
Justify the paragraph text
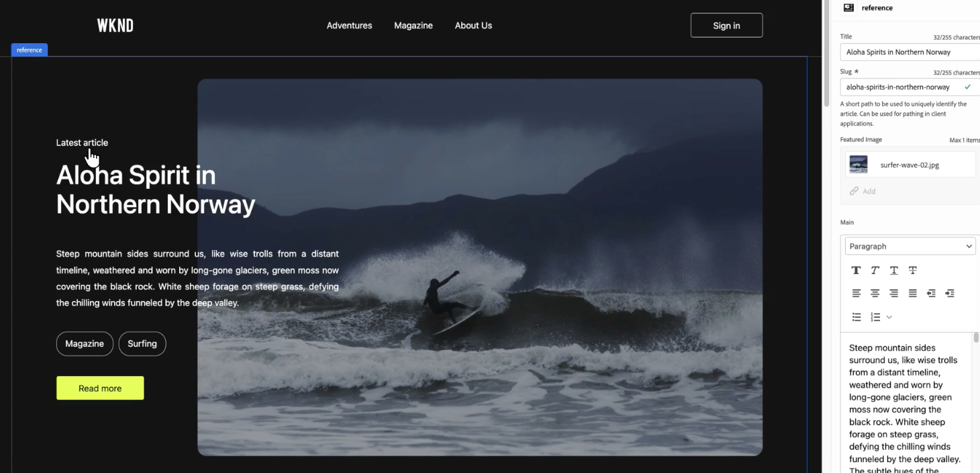point(912,294)
